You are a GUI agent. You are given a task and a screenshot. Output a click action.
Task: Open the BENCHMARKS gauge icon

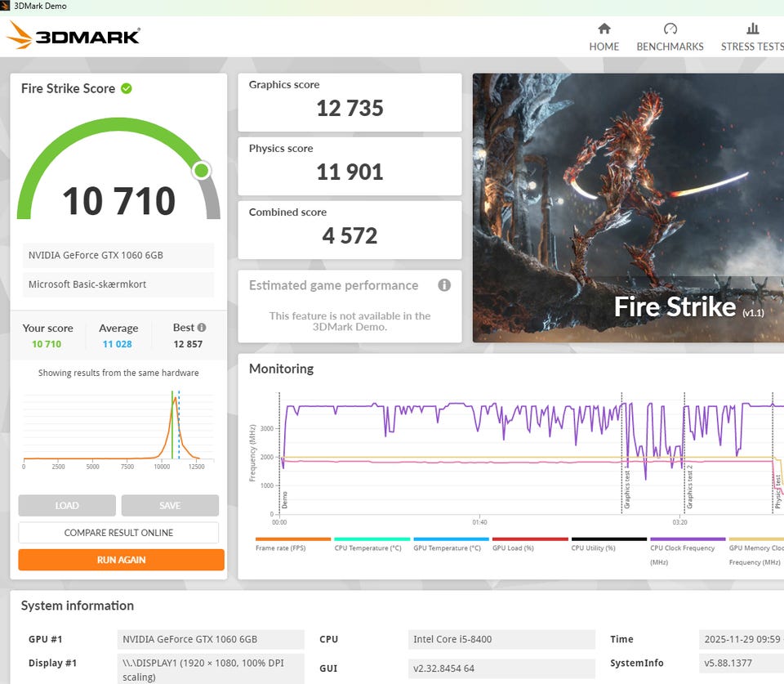[x=670, y=29]
